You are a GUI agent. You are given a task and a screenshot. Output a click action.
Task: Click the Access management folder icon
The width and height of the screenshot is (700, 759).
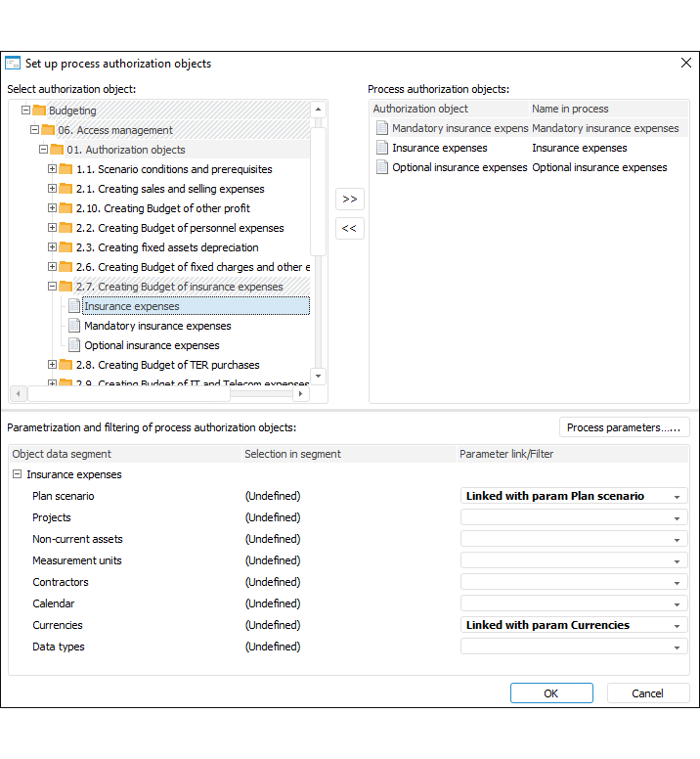point(48,130)
